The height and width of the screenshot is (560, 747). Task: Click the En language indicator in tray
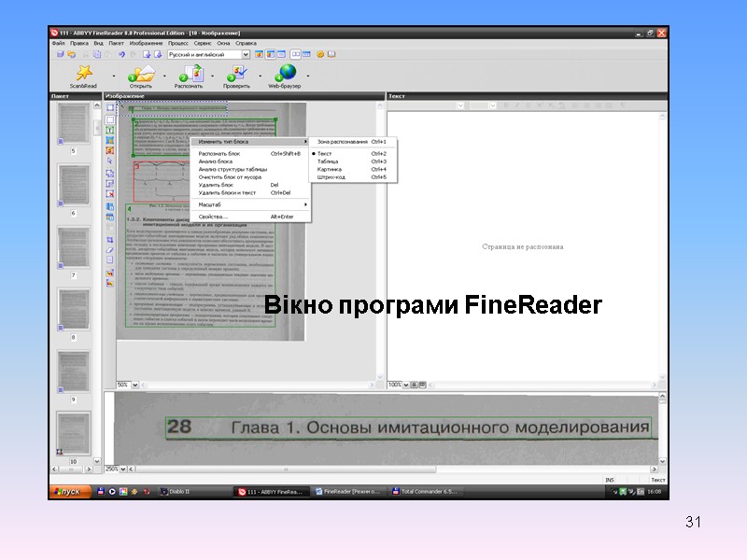click(641, 492)
